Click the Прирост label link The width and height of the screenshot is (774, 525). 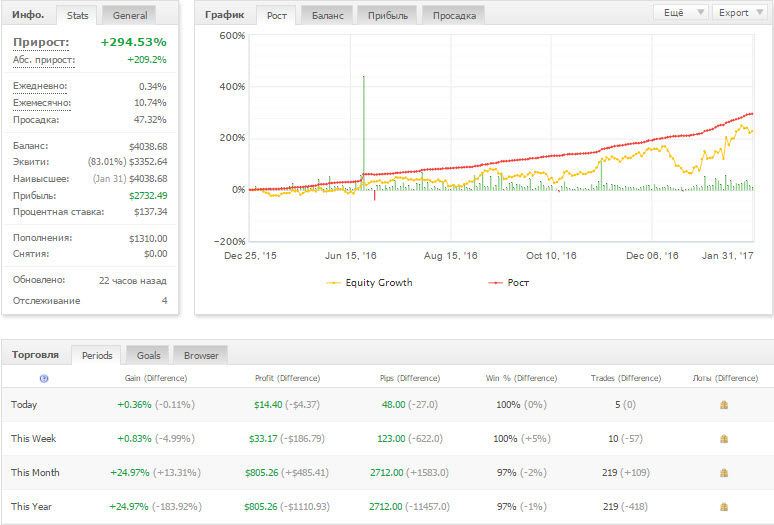tap(41, 42)
